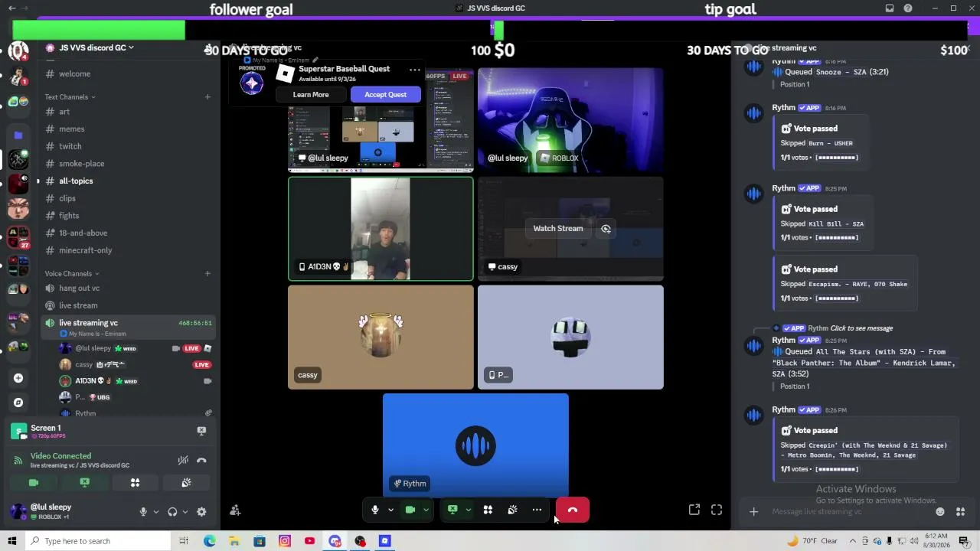The height and width of the screenshot is (551, 980).
Task: Stop streaming Screen 1
Action: click(201, 431)
